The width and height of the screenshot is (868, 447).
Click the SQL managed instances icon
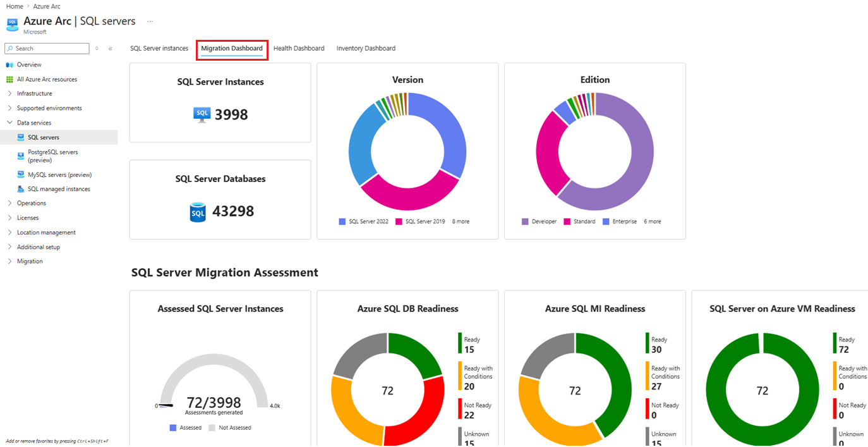click(x=21, y=189)
